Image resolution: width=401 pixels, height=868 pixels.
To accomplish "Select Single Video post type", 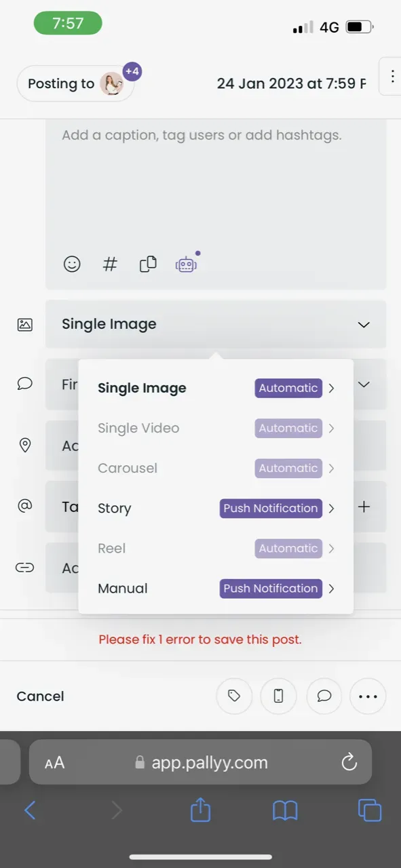I will pyautogui.click(x=138, y=429).
